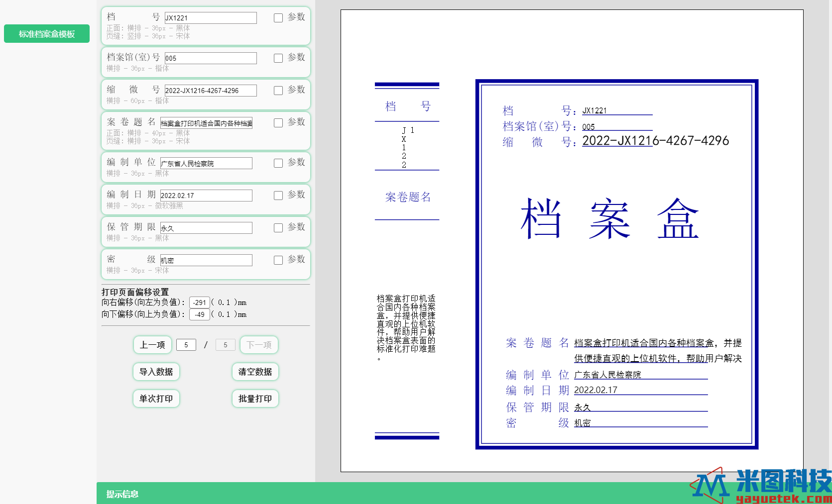Image resolution: width=832 pixels, height=504 pixels.
Task: Edit the 缩微号 field 2022-JX1216-4267-4296
Action: pyautogui.click(x=211, y=91)
